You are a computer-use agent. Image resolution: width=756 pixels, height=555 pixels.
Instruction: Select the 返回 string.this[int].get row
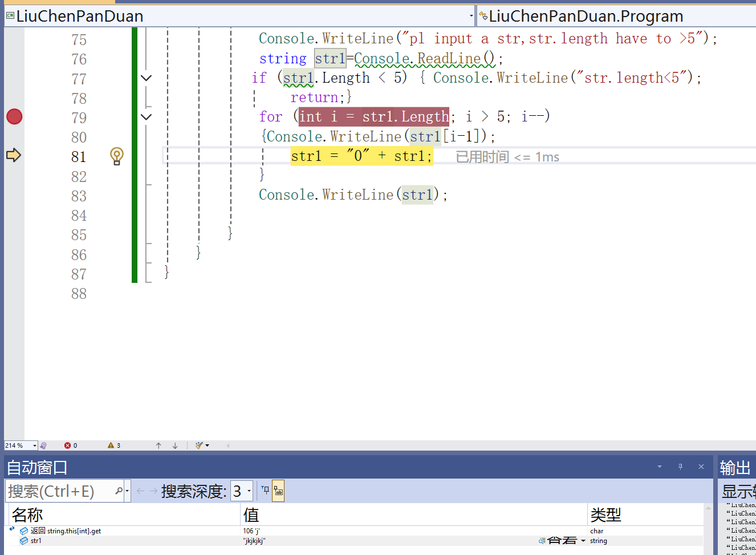tap(356, 531)
